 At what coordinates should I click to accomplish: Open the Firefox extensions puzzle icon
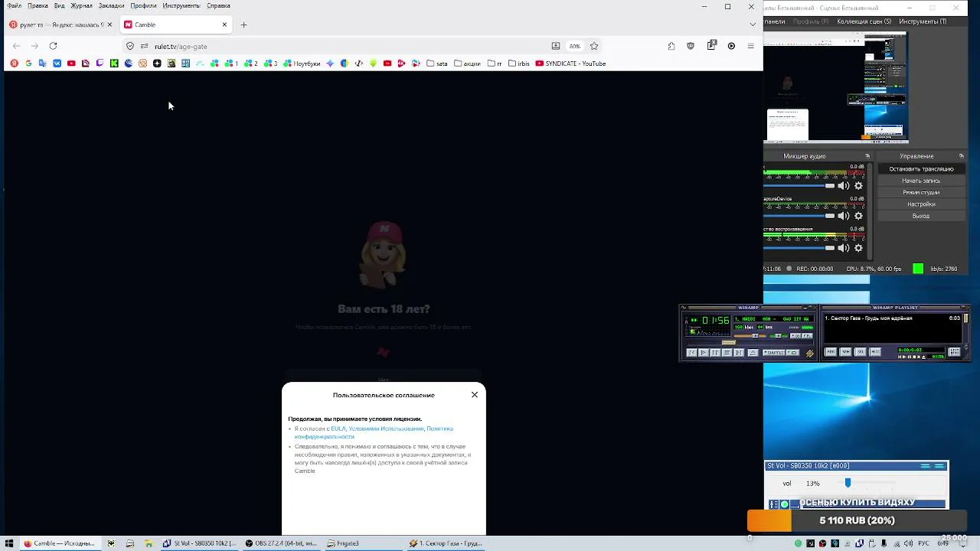[x=671, y=46]
